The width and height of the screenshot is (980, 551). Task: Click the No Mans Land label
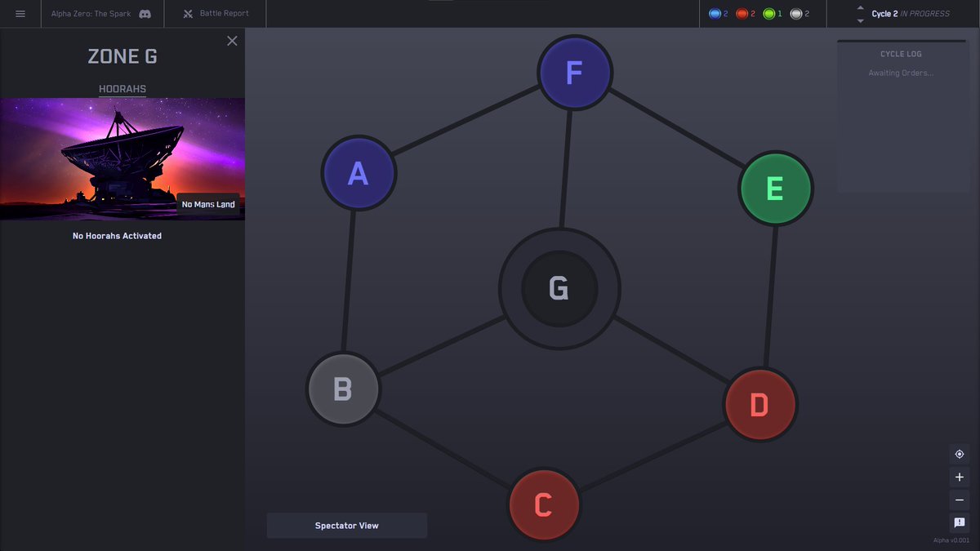coord(208,204)
